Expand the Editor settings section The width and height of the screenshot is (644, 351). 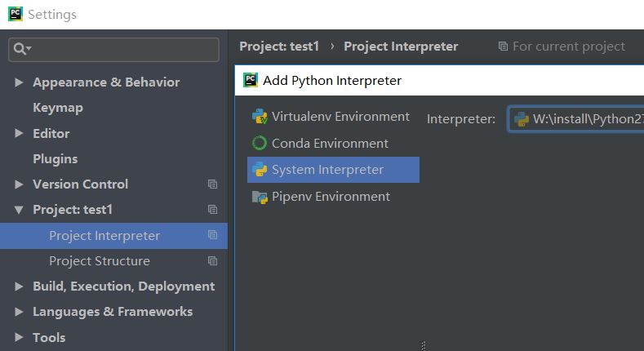(x=19, y=134)
